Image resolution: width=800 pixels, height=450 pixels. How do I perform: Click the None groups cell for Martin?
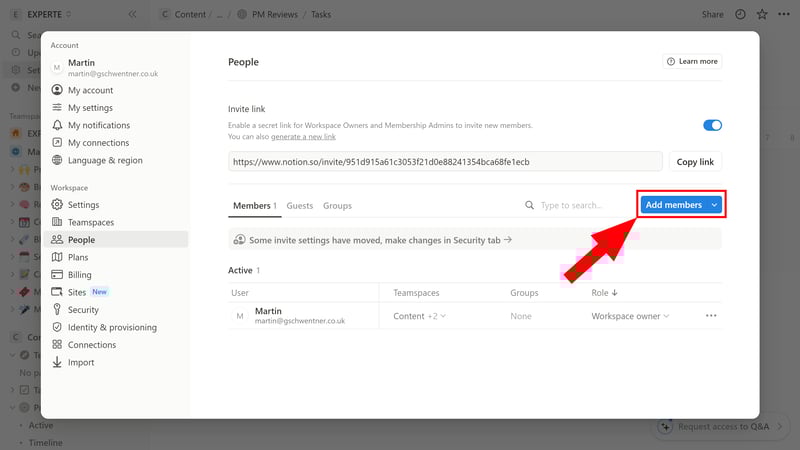coord(521,316)
